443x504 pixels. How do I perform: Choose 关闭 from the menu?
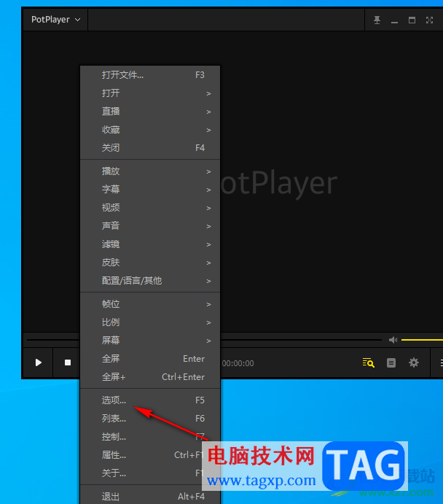pyautogui.click(x=150, y=148)
